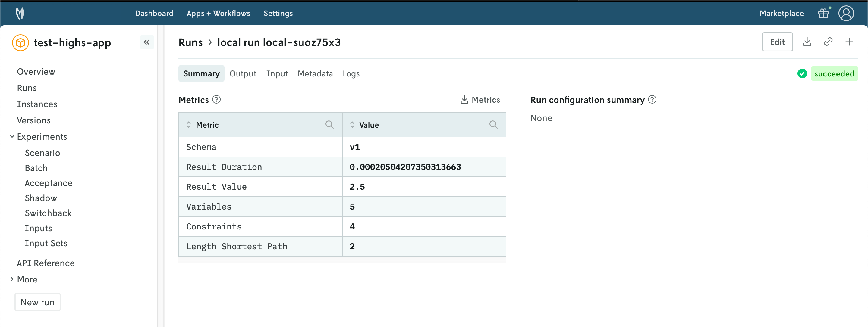Click search icon in Value column
This screenshot has height=327, width=868.
[493, 125]
